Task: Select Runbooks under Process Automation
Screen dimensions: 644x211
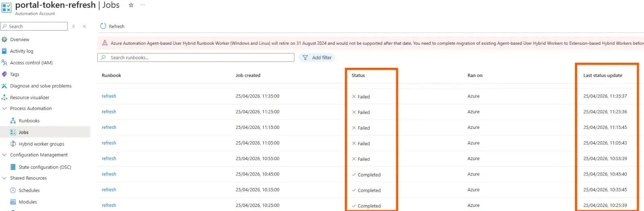Action: coord(29,121)
